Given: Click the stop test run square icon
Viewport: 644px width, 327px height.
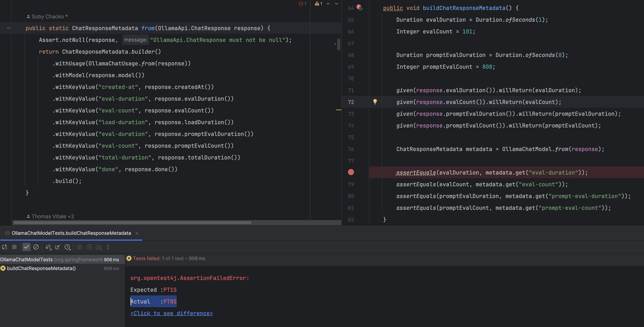Looking at the screenshot, I should pyautogui.click(x=14, y=247).
